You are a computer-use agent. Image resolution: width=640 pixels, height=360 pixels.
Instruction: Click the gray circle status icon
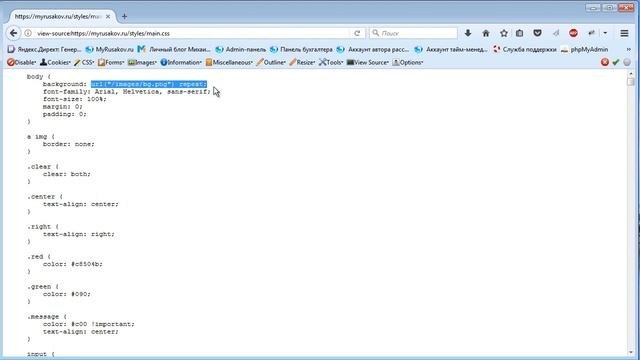click(x=627, y=62)
